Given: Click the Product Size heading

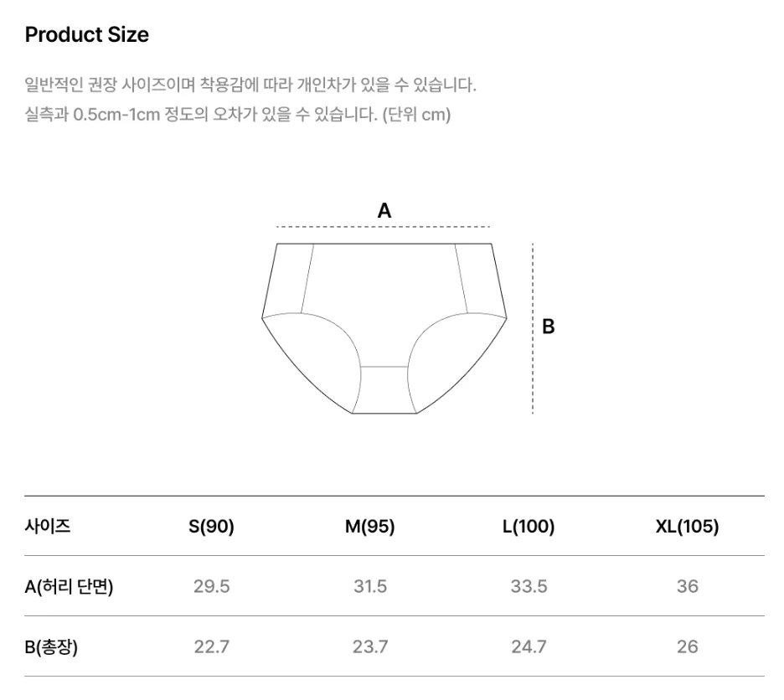Looking at the screenshot, I should (86, 35).
